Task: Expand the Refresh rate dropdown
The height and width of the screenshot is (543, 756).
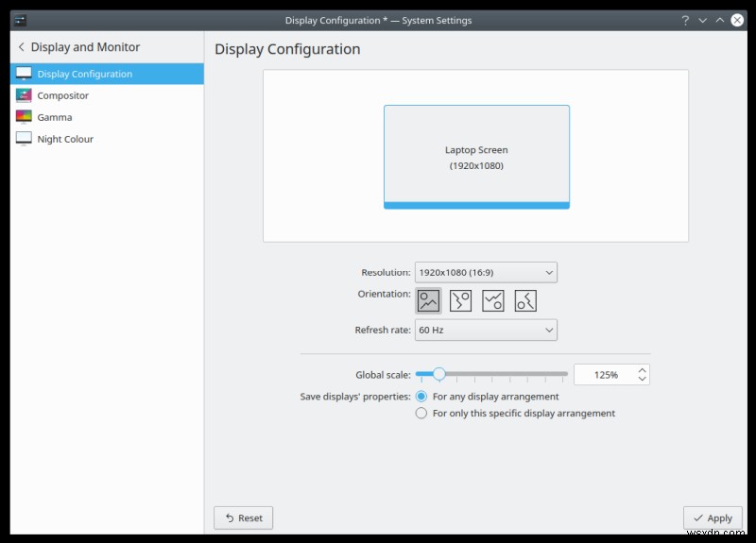Action: tap(486, 330)
